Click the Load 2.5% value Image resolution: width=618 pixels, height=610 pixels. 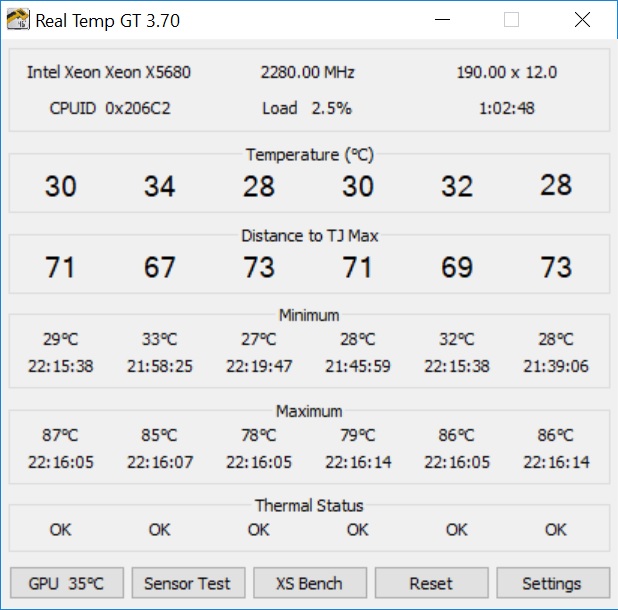(307, 108)
